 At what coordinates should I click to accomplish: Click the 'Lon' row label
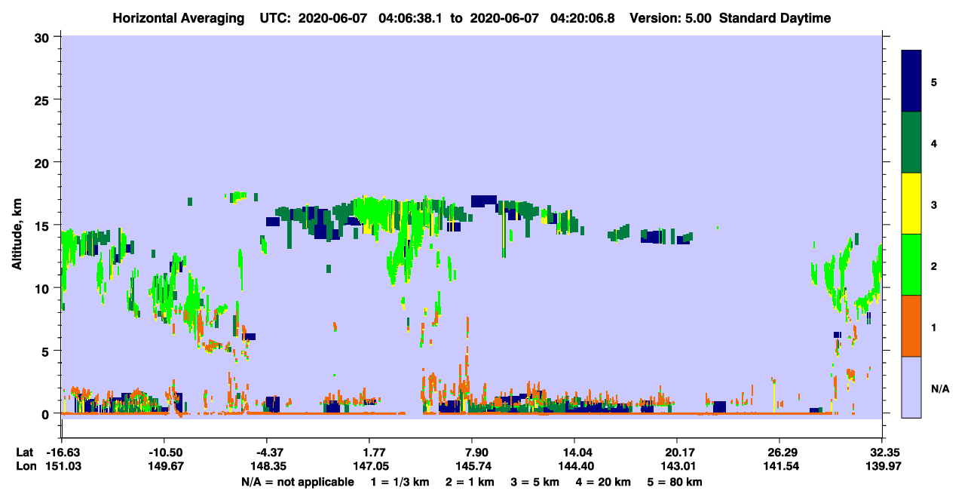point(25,467)
